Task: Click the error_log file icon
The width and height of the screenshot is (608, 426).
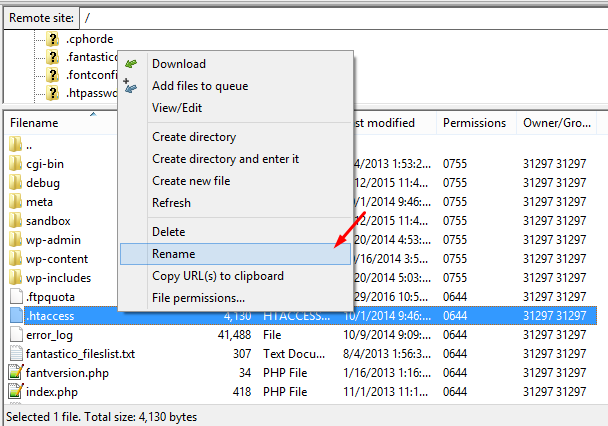Action: click(16, 335)
